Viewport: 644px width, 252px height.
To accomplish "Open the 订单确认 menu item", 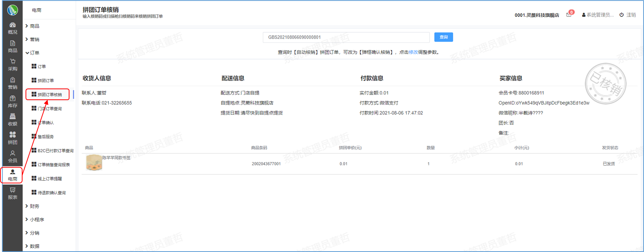I will pos(43,123).
